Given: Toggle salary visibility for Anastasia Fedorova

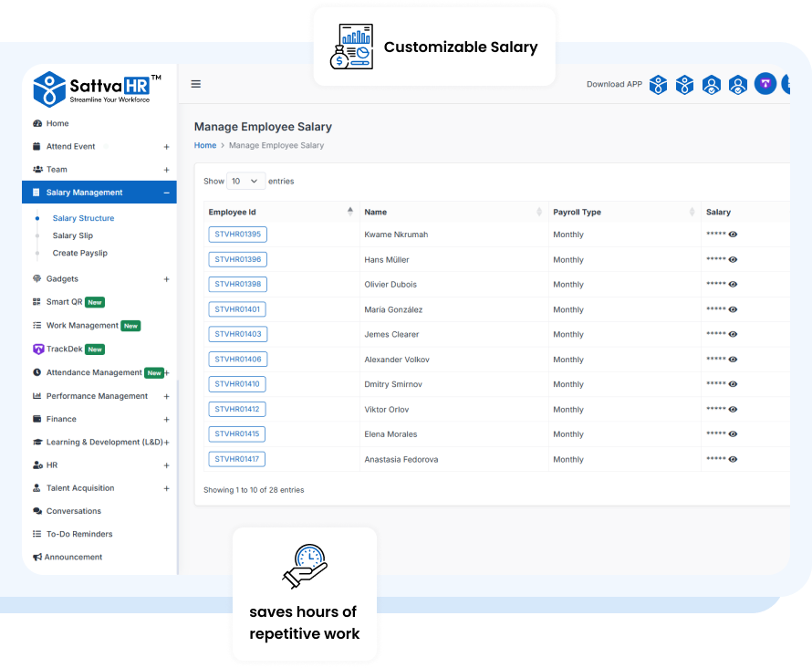Looking at the screenshot, I should tap(733, 459).
